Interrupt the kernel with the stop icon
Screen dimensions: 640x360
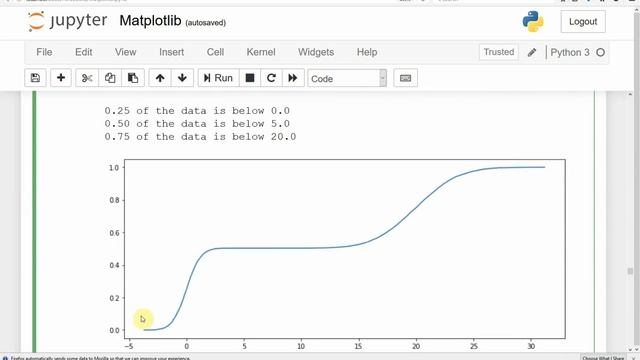tap(250, 78)
